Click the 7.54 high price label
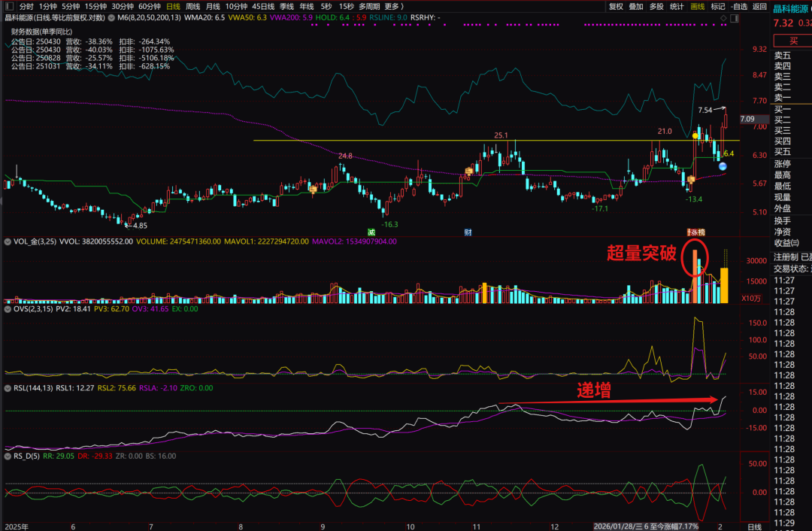 (704, 110)
